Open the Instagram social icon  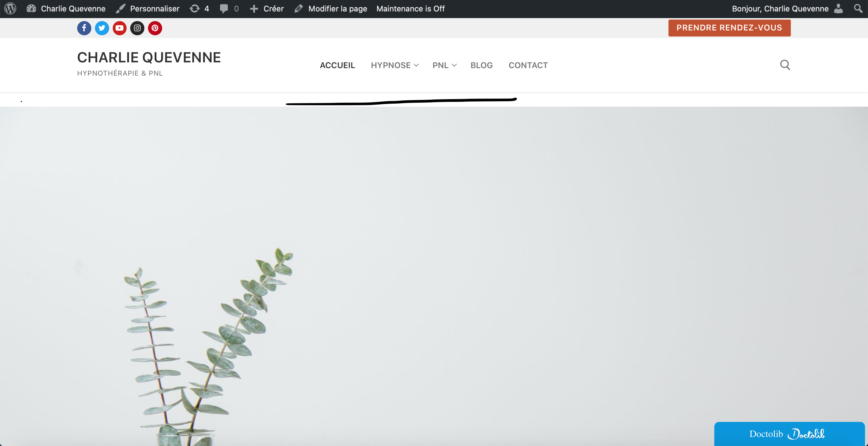pos(137,28)
